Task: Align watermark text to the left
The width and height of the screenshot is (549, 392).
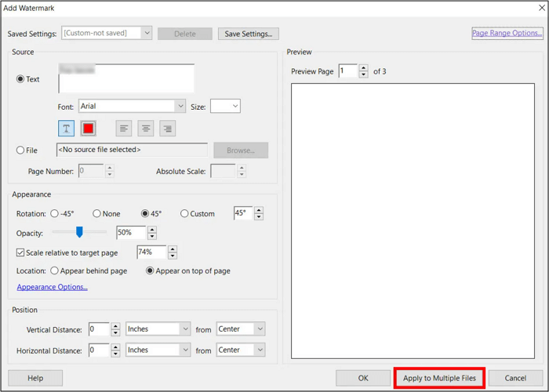Action: tap(123, 128)
